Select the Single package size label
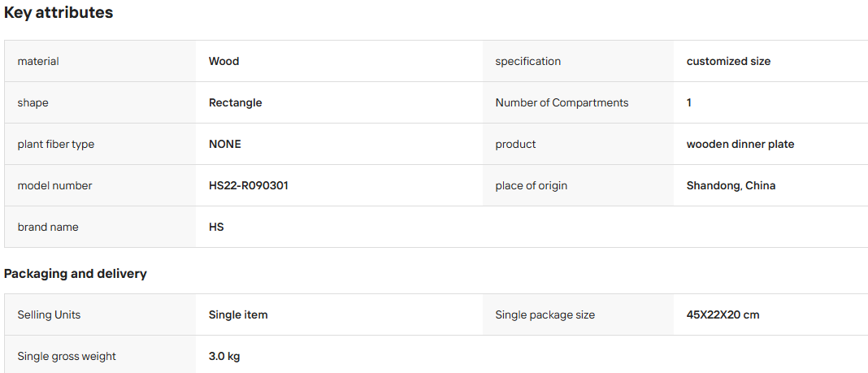Image resolution: width=868 pixels, height=373 pixels. 545,314
